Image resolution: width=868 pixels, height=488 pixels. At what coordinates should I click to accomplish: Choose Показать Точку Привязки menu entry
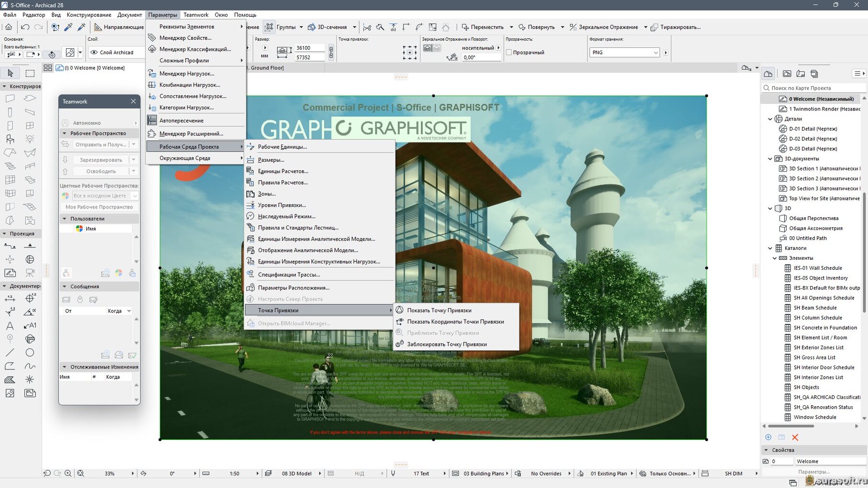(x=439, y=311)
